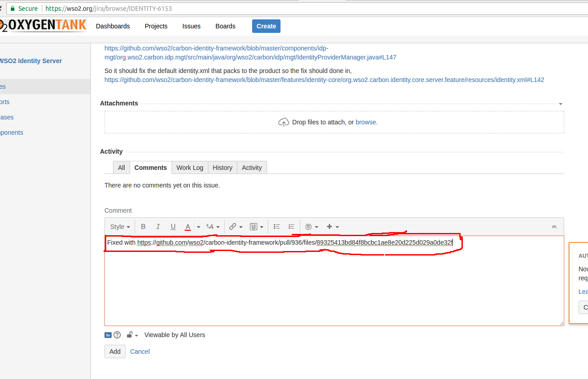Open the Activity tab in tab strip

point(252,168)
